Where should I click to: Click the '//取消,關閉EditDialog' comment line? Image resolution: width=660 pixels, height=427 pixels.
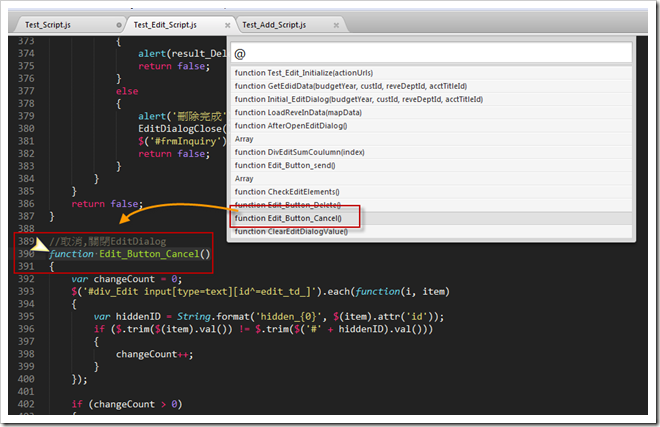pyautogui.click(x=108, y=242)
